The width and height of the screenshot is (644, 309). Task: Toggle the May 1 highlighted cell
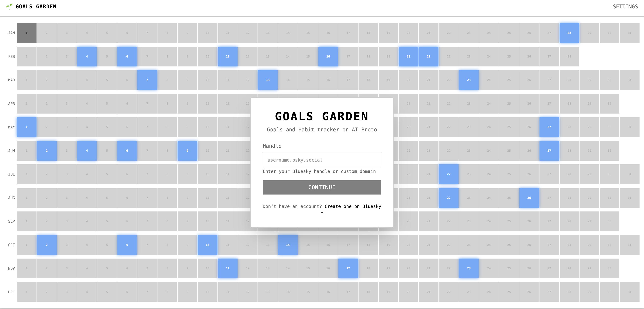coord(26,127)
